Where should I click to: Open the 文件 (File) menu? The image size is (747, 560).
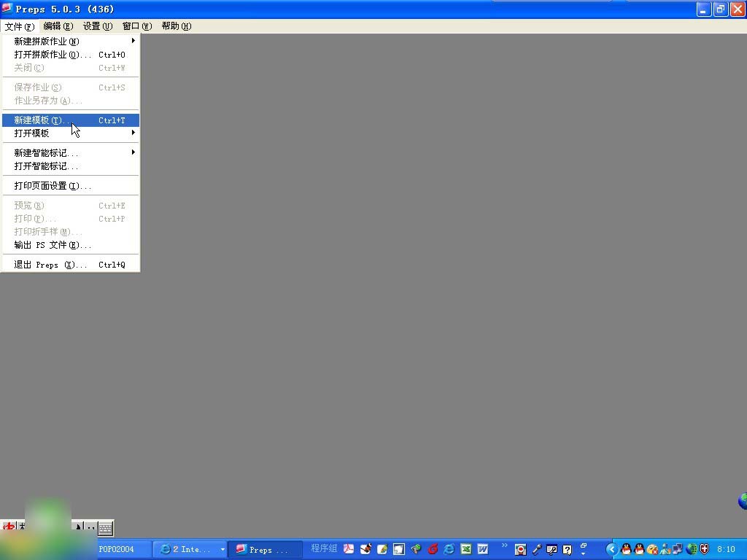[20, 26]
